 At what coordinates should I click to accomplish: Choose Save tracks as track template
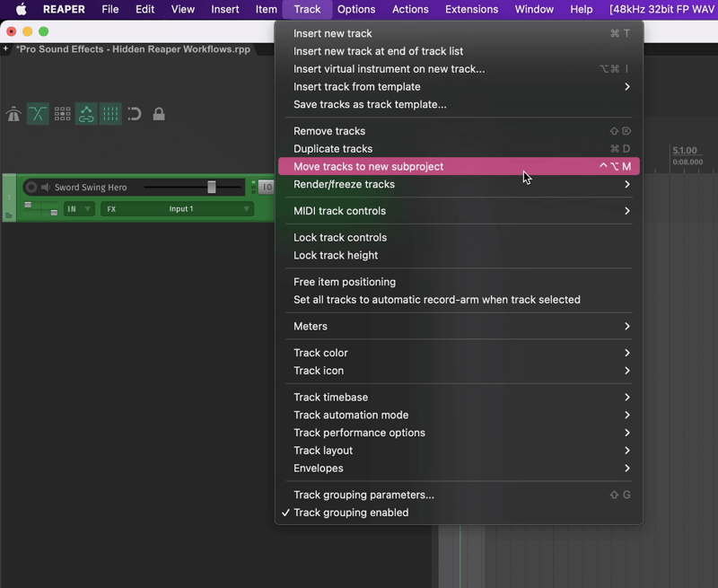click(459, 104)
